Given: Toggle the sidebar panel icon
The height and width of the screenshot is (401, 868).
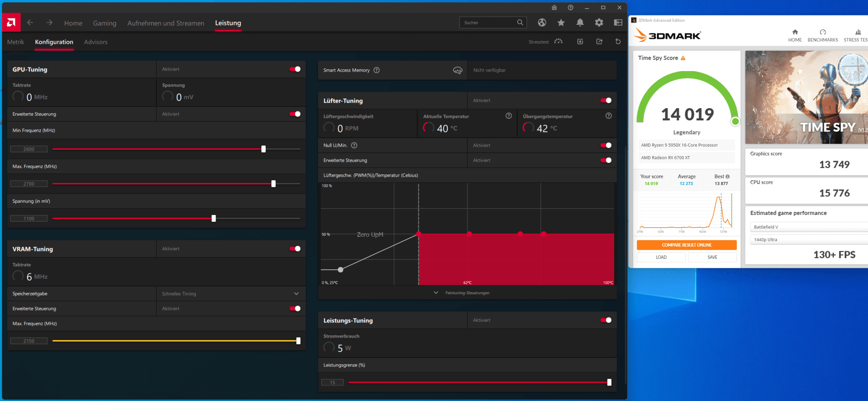Looking at the screenshot, I should pyautogui.click(x=618, y=23).
